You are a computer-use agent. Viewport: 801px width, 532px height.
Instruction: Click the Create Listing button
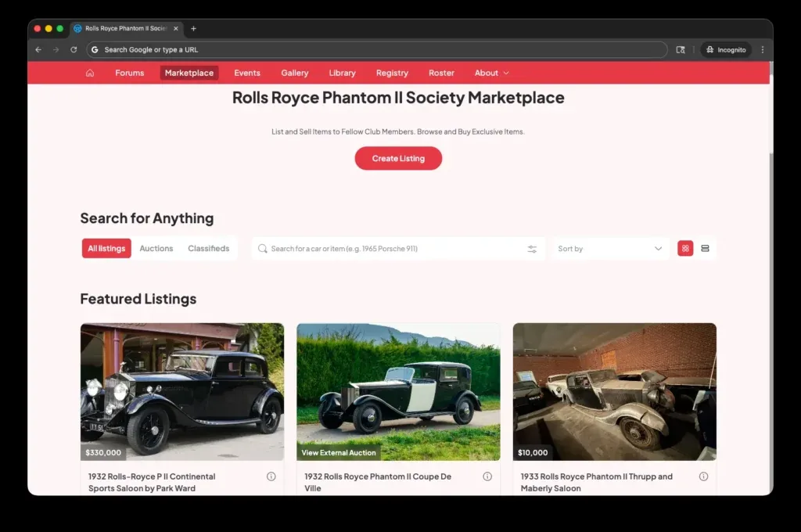(x=398, y=158)
